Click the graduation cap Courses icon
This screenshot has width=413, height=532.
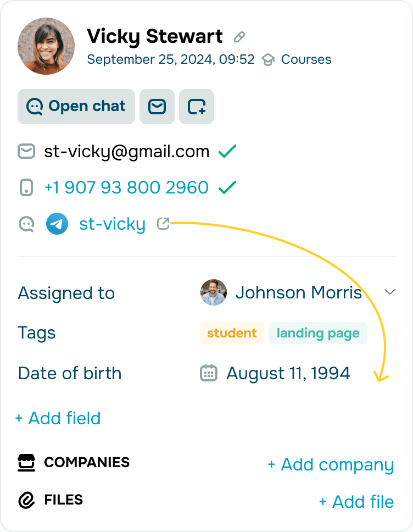click(x=268, y=59)
